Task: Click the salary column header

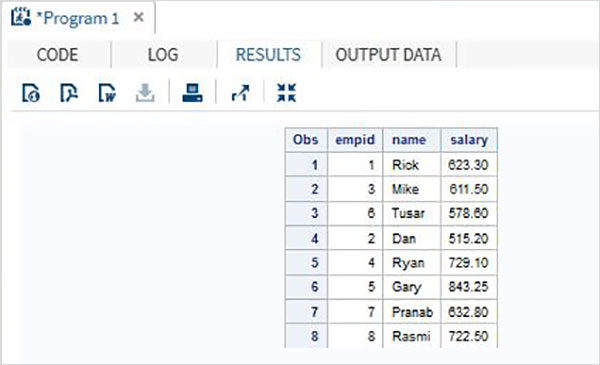Action: (469, 140)
